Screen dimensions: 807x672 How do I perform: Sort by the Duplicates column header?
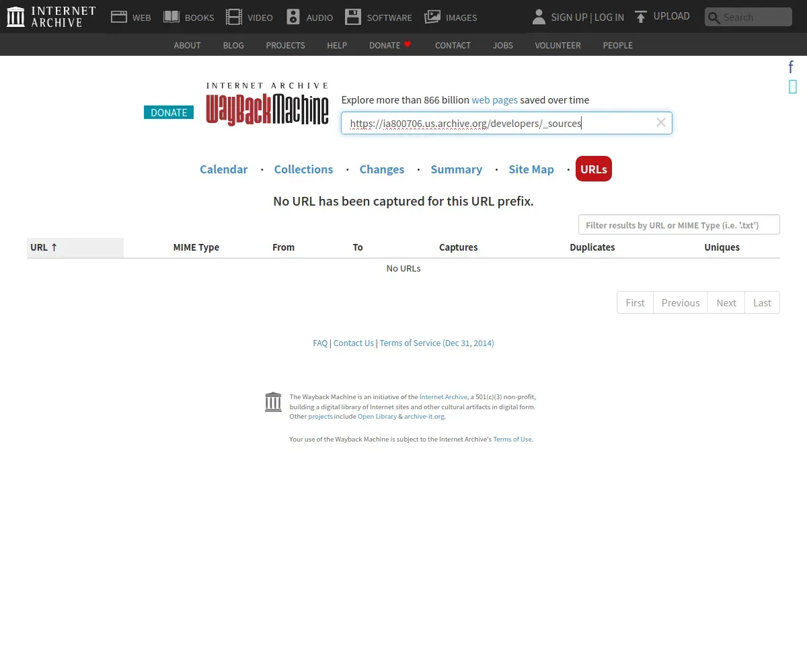coord(592,247)
